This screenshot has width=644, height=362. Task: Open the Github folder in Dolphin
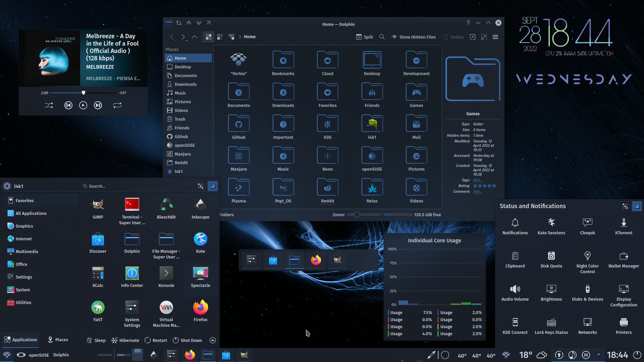(238, 127)
